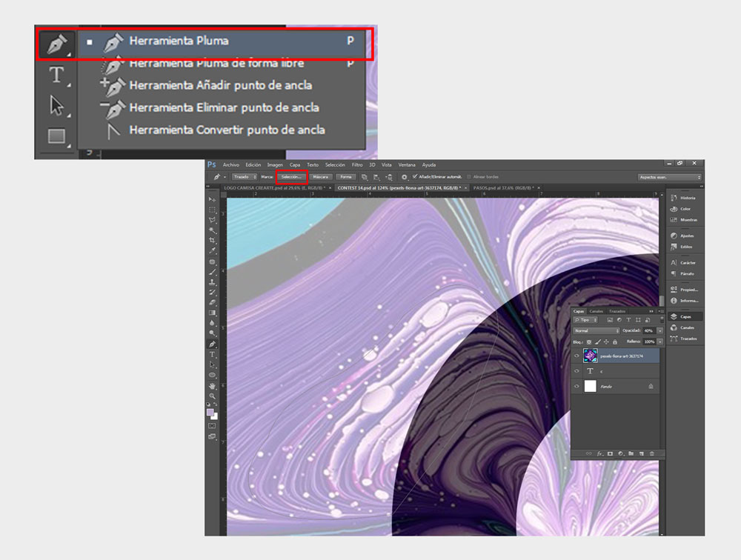Toggle lock position icon
Screen dimensions: 741x560
(x=606, y=342)
